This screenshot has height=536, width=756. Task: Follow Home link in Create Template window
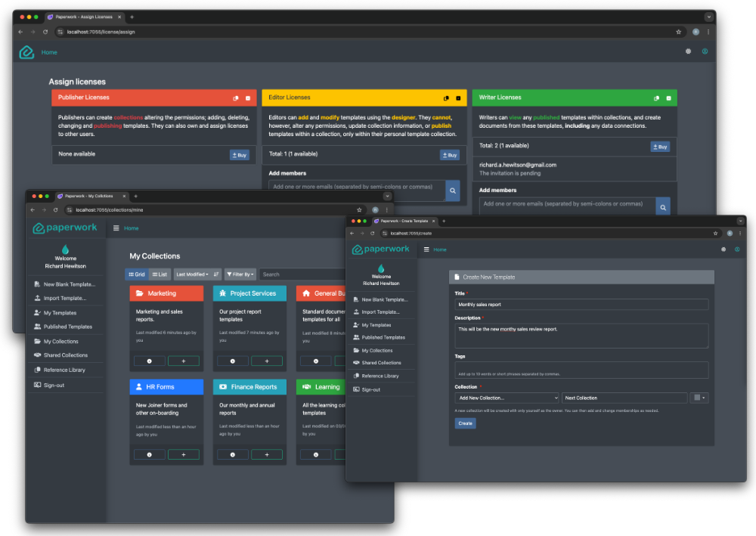[440, 249]
